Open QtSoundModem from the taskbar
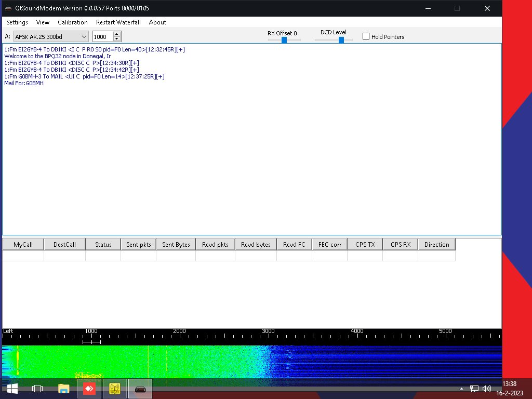Screen dimensions: 532x399 click(140, 388)
